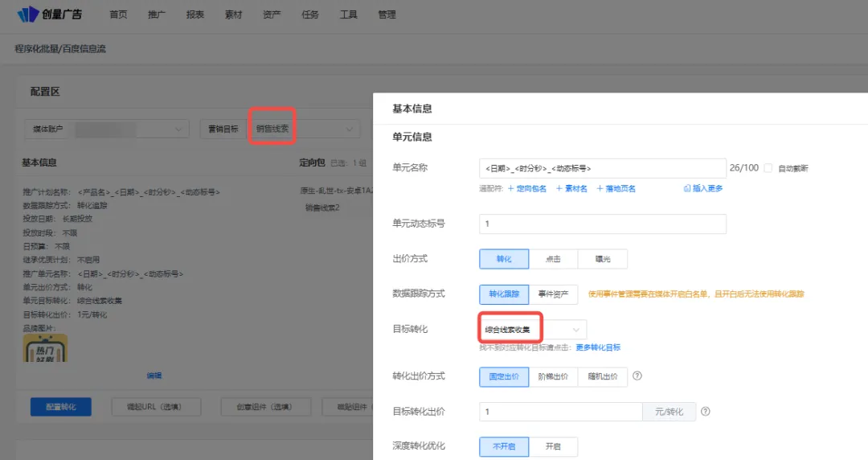This screenshot has height=460, width=868.
Task: Click help icon beside 随机出价
Action: pyautogui.click(x=637, y=376)
